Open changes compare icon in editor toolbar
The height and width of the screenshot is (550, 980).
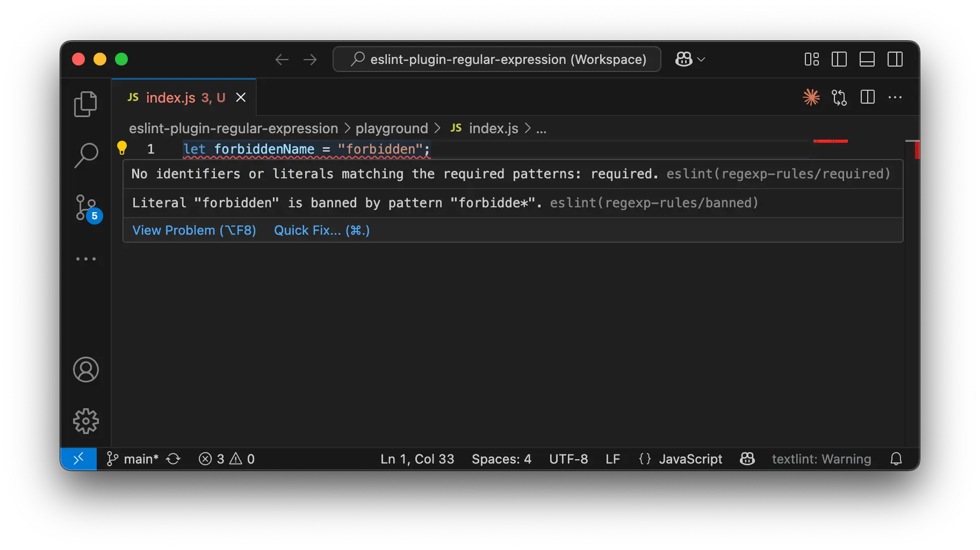pos(839,97)
